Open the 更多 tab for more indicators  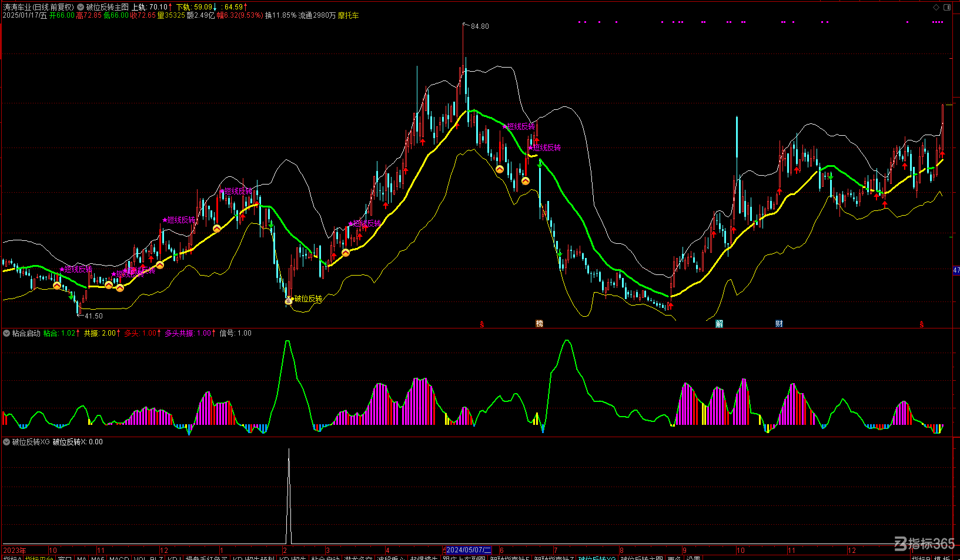point(674,559)
